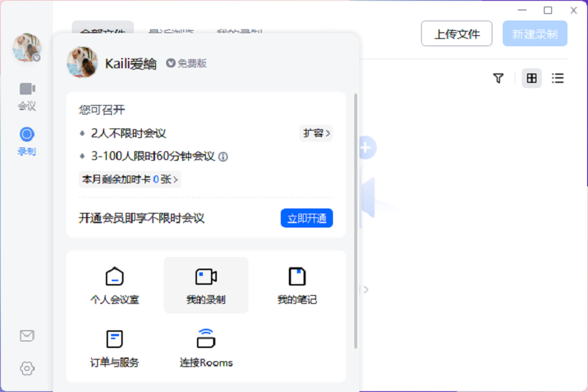Screen dimensions: 588x392
Task: Click 上传文件 upload button
Action: coord(456,34)
